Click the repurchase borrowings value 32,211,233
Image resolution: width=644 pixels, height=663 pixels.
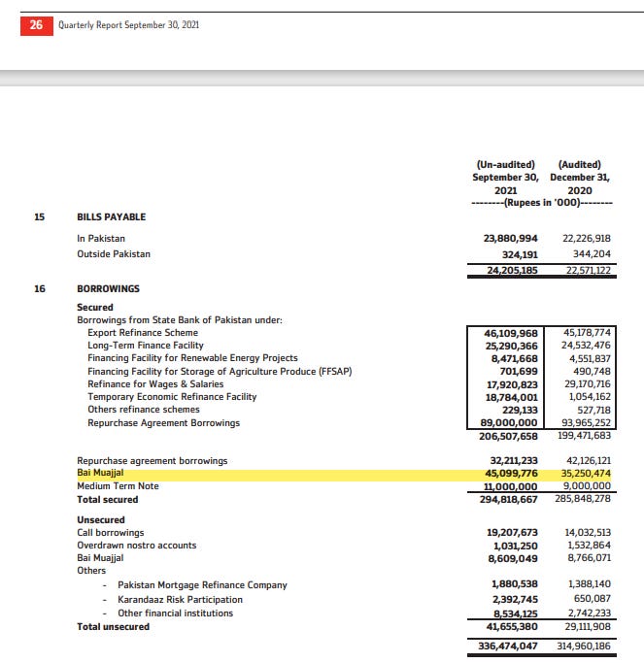(514, 461)
